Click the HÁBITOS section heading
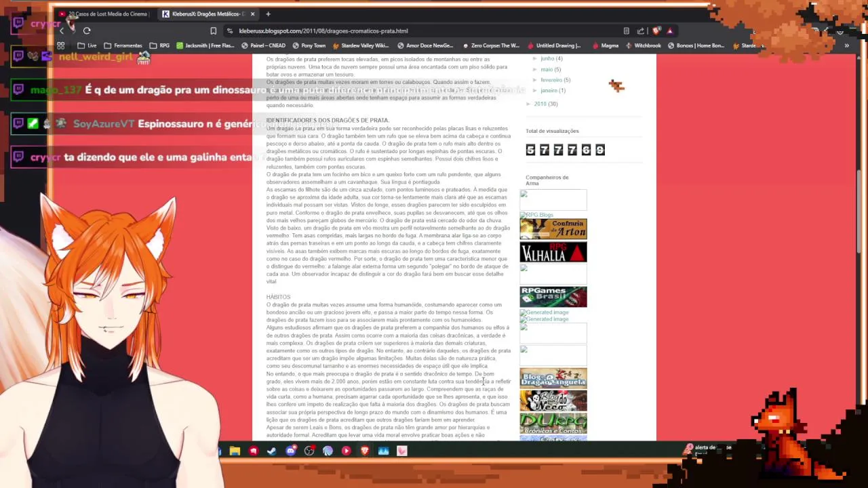This screenshot has height=488, width=868. tap(278, 297)
